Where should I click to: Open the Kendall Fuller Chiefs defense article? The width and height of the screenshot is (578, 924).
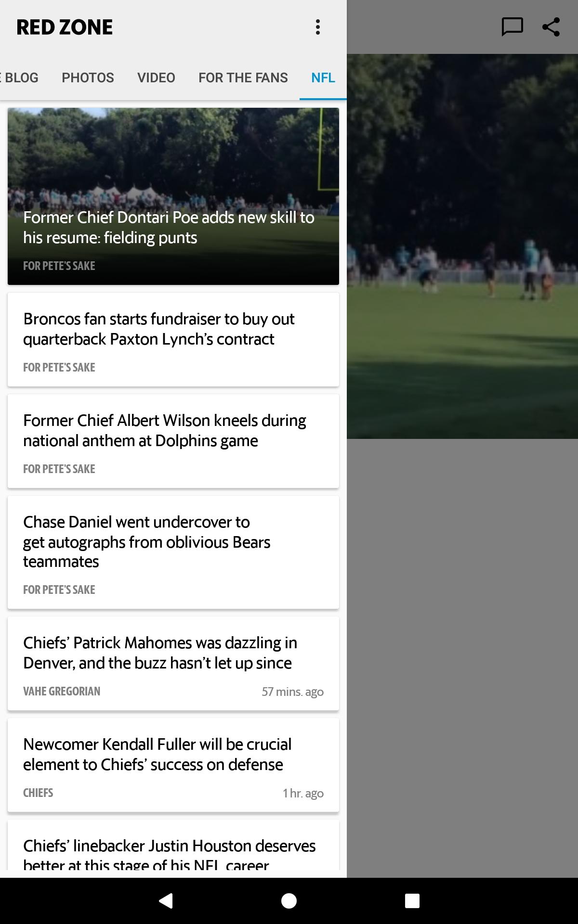pos(173,765)
